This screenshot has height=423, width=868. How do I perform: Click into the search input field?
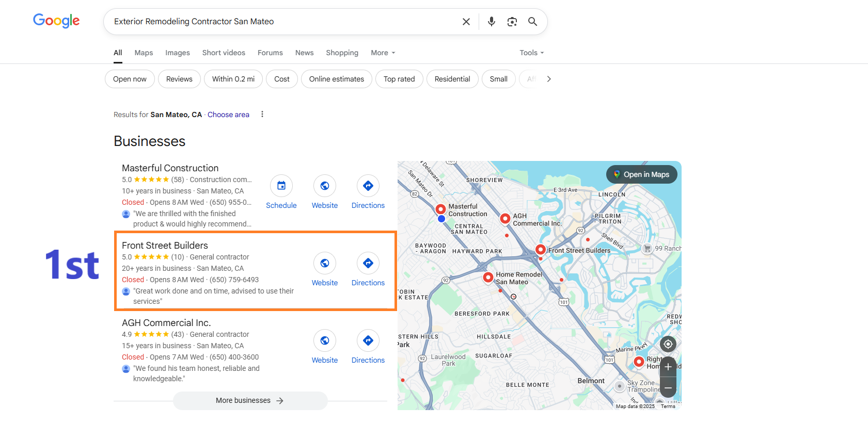click(x=284, y=22)
